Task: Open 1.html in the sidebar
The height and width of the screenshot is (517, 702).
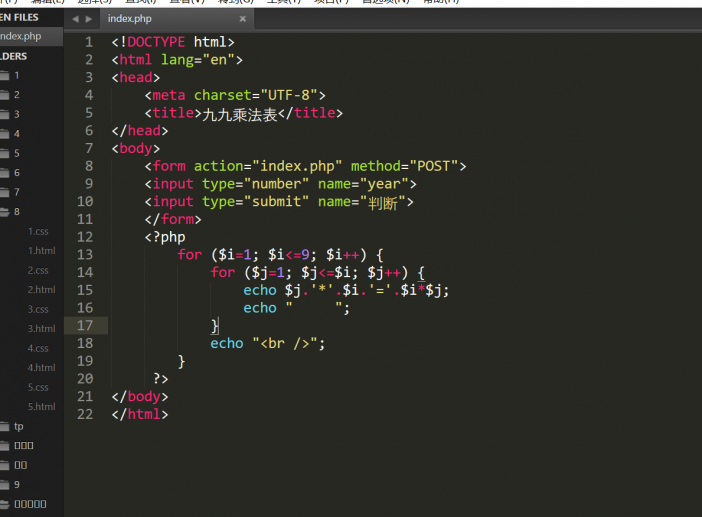Action: (x=42, y=251)
